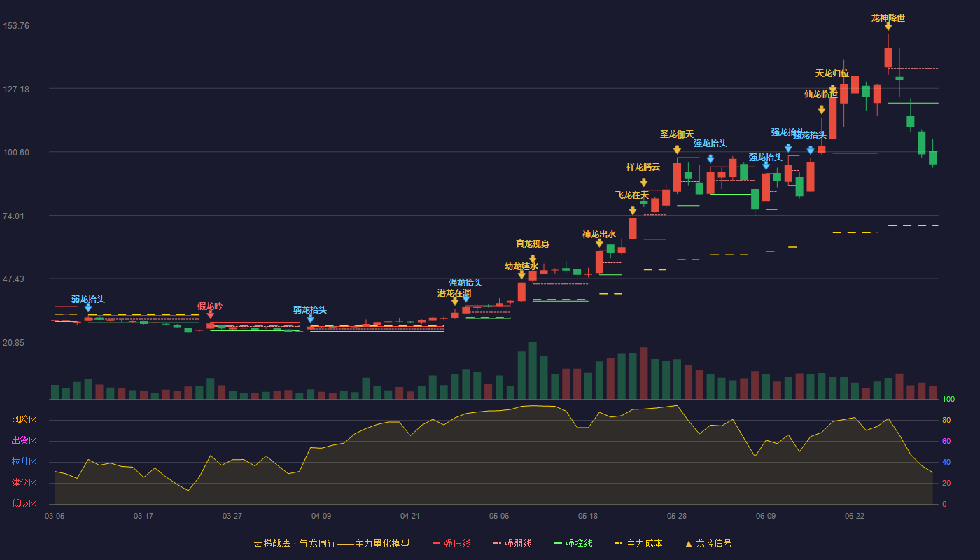Click the 弱龙抬头 arrow left of 假龙吟
Viewport: 980px width, 560px height.
pyautogui.click(x=88, y=308)
